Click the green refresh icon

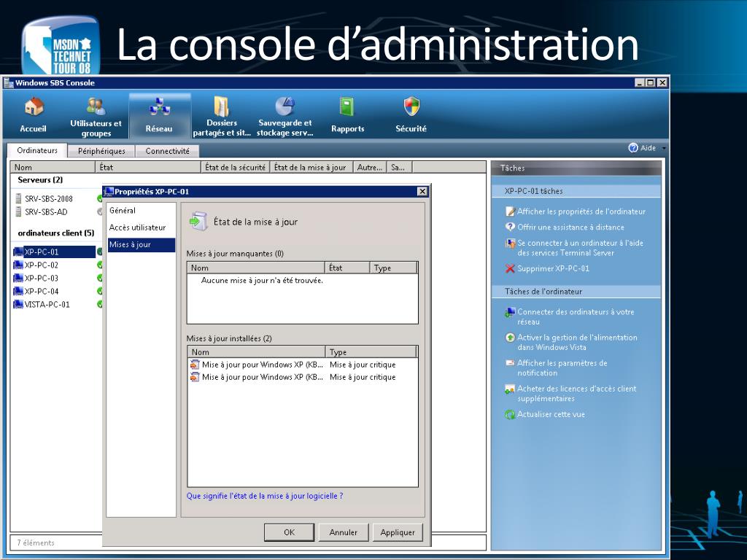click(510, 414)
